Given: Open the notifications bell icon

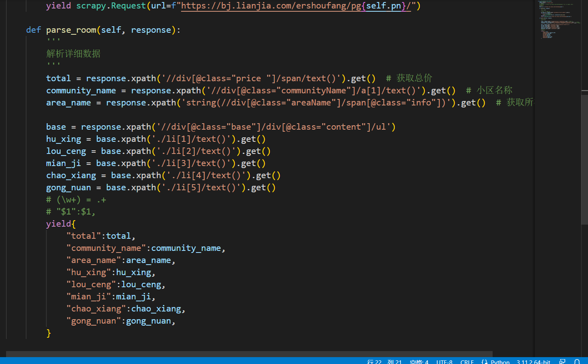Looking at the screenshot, I should 577,362.
